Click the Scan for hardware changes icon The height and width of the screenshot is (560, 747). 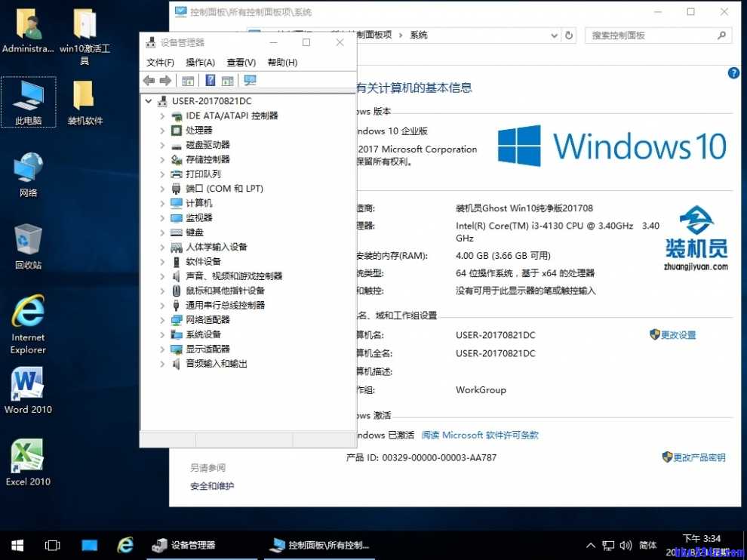click(249, 80)
